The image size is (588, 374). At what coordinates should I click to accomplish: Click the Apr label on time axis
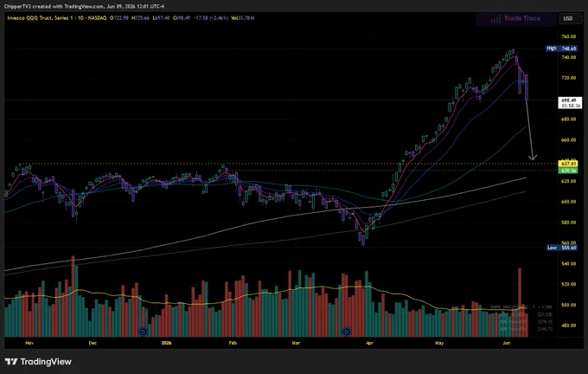[369, 343]
